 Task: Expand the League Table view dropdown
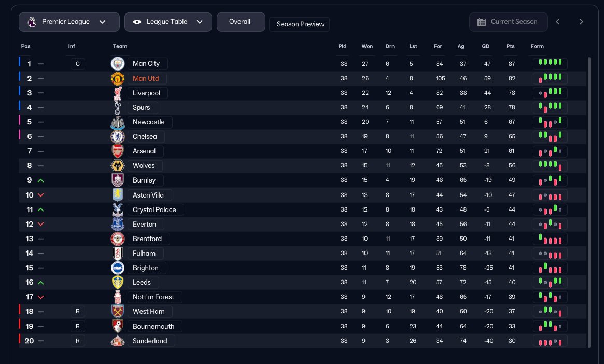click(x=168, y=22)
